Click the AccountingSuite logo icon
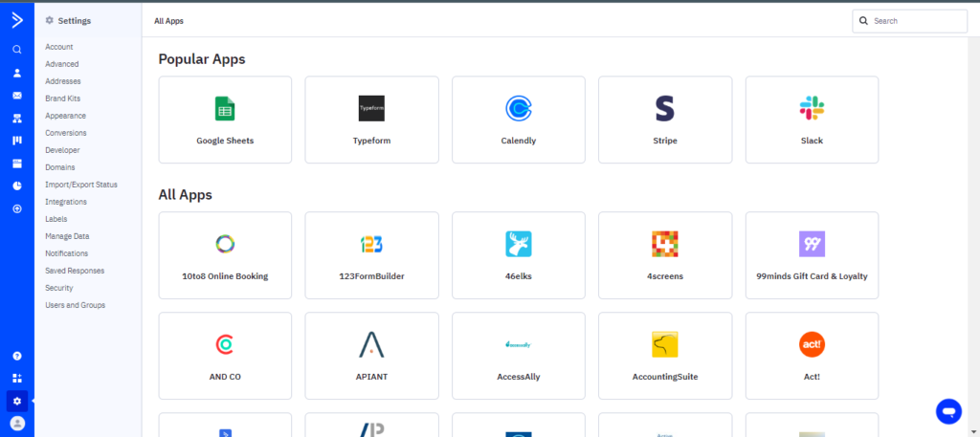This screenshot has width=980, height=437. tap(665, 344)
